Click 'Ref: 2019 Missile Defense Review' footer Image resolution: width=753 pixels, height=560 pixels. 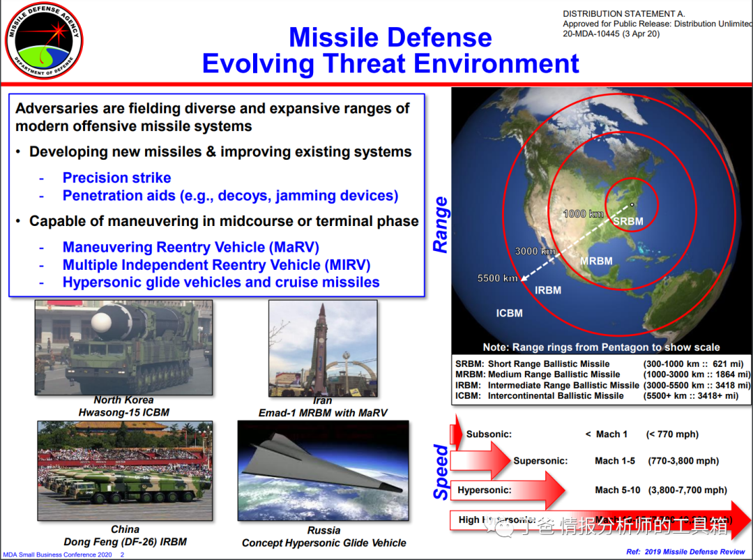coord(686,552)
